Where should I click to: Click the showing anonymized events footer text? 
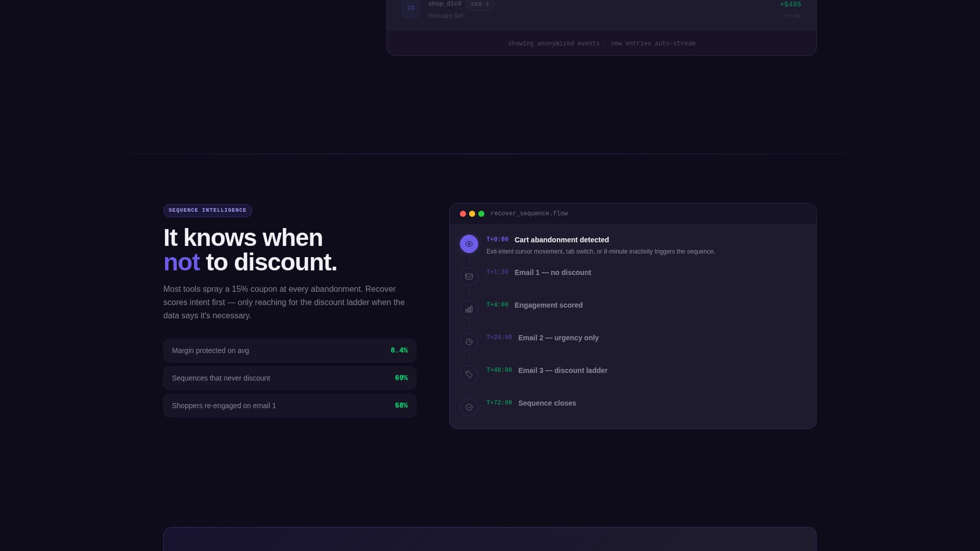point(601,44)
